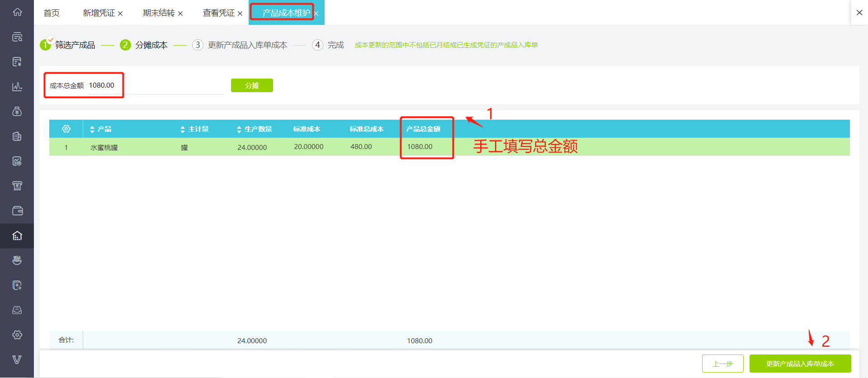This screenshot has width=868, height=378.
Task: Switch to the 查看凭证 tab
Action: pos(219,13)
